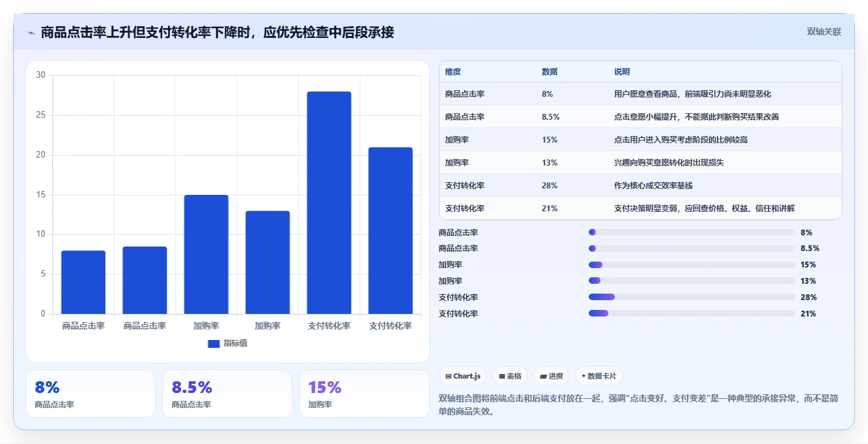Open the 8% 商品点击率 data card
868x444 pixels.
point(90,394)
